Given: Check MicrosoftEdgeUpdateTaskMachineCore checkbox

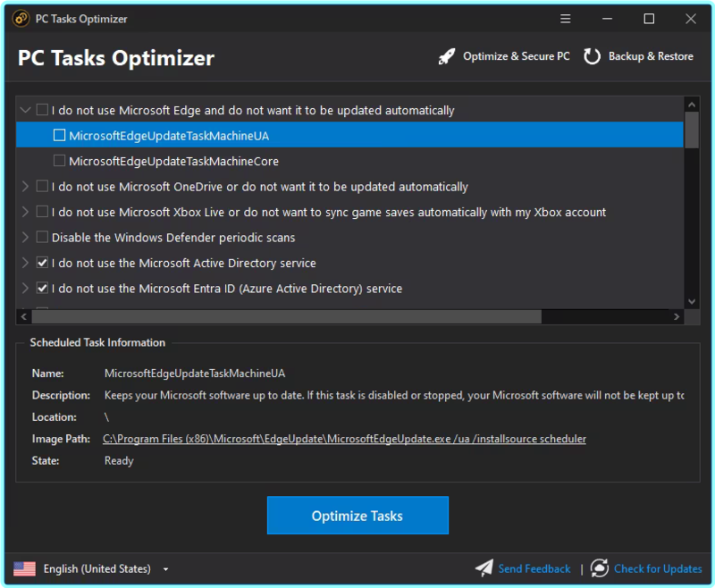Looking at the screenshot, I should 59,161.
